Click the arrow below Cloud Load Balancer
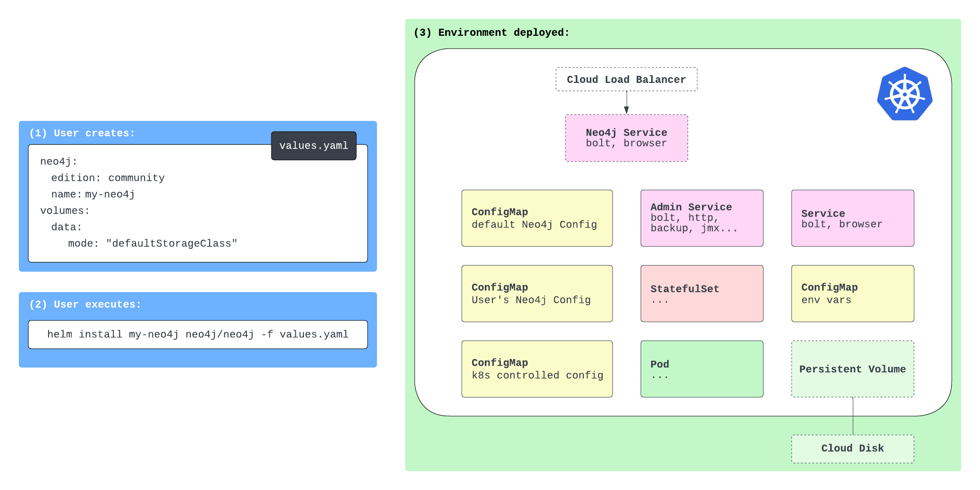 coord(626,103)
